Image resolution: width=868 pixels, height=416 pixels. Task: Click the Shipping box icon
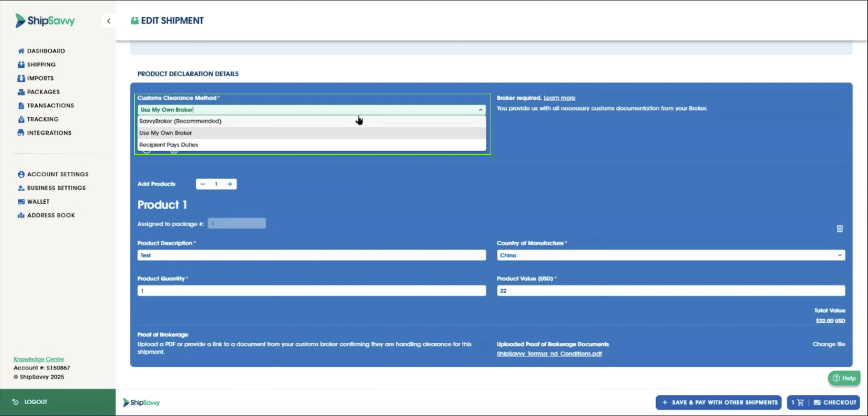click(x=21, y=64)
